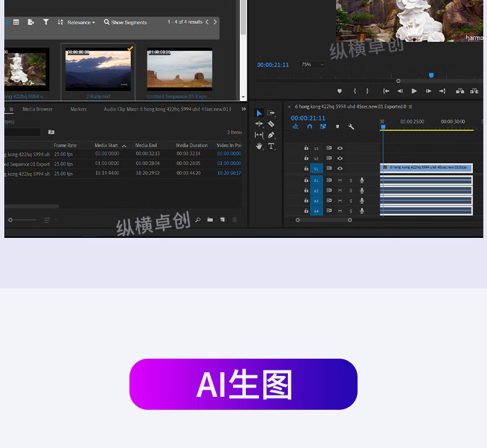The width and height of the screenshot is (487, 448).
Task: Select the Razor tool
Action: [271, 124]
